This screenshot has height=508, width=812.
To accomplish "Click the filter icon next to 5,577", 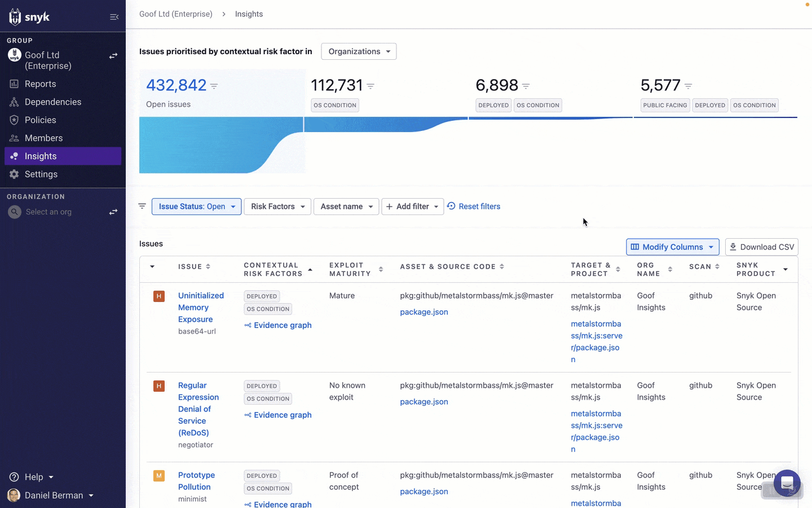I will pos(689,86).
